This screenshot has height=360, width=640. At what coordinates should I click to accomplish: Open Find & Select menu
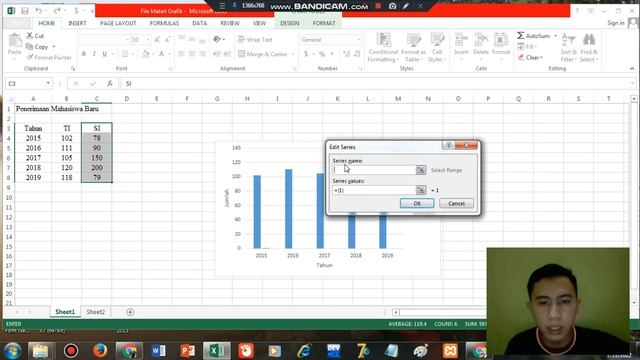point(589,48)
